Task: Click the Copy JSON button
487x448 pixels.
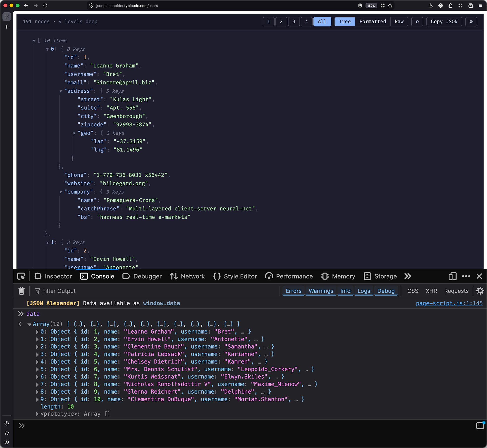Action: pos(444,22)
